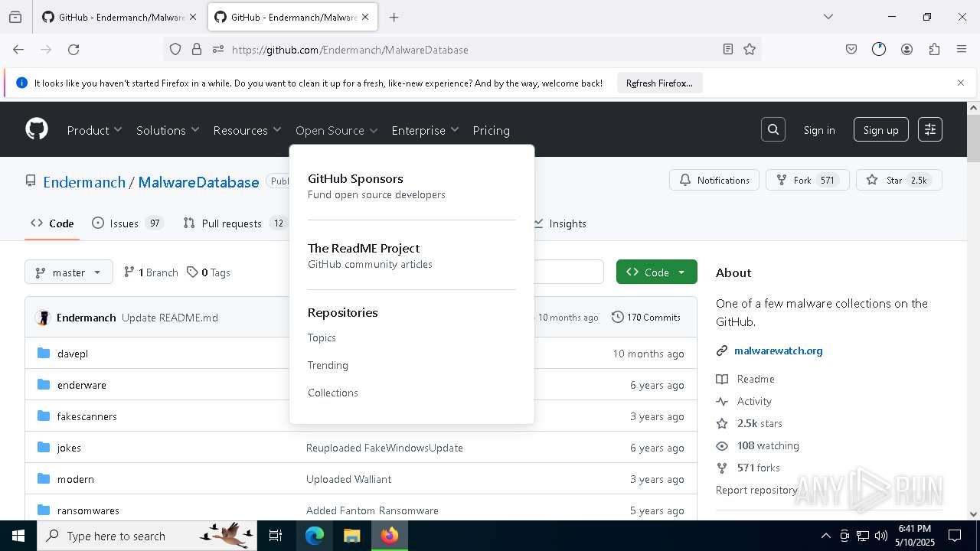
Task: Open the Firefox View icon
Action: tap(15, 17)
